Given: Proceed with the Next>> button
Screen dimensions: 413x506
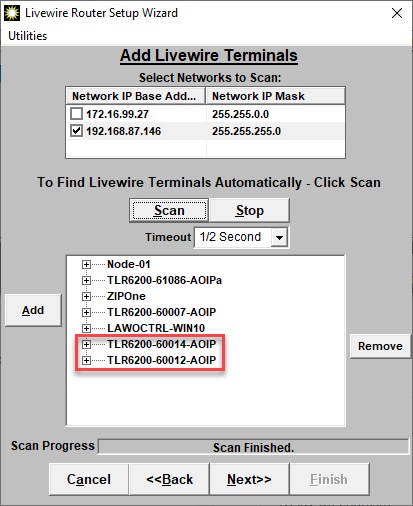Looking at the screenshot, I should pyautogui.click(x=249, y=479).
